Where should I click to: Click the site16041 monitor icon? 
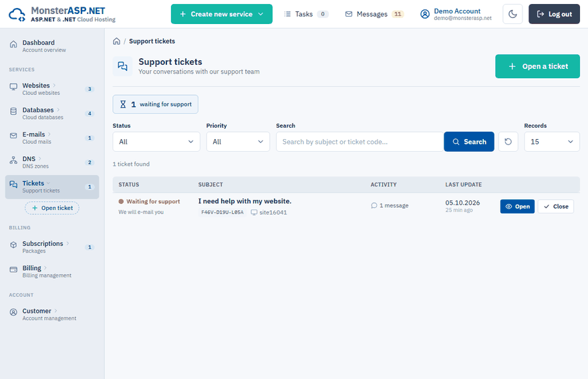click(x=254, y=213)
